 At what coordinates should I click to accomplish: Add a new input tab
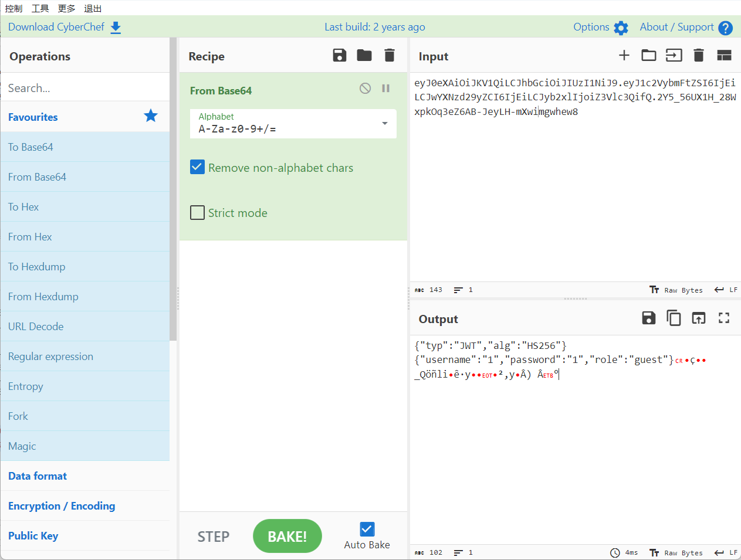(x=624, y=56)
